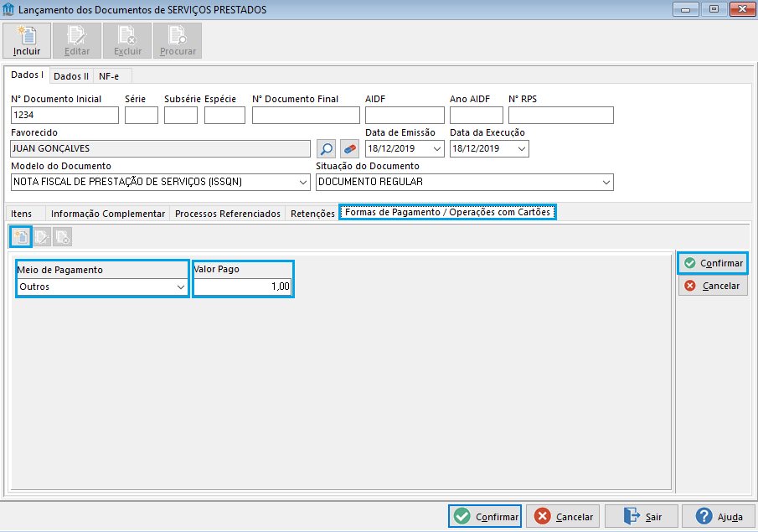
Task: Open Informação Complementar tab
Action: click(x=108, y=214)
